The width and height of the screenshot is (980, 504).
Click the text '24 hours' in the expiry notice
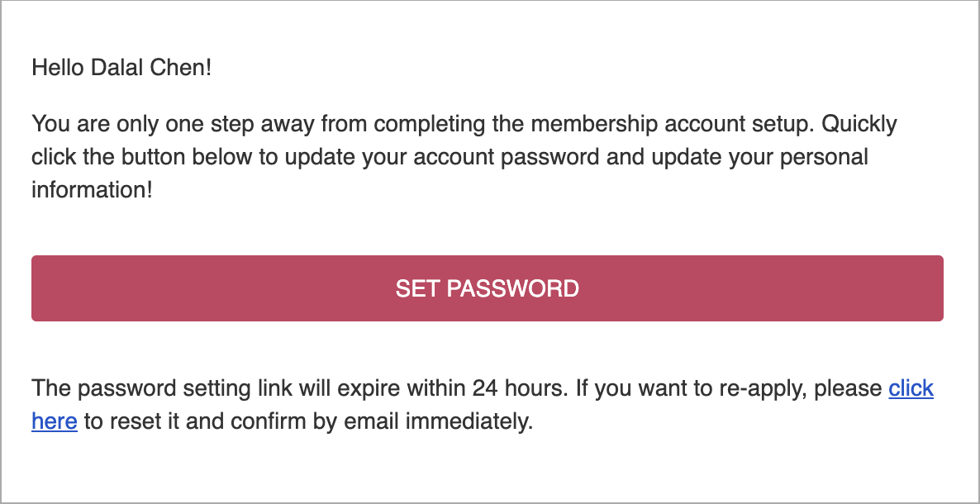tap(520, 388)
